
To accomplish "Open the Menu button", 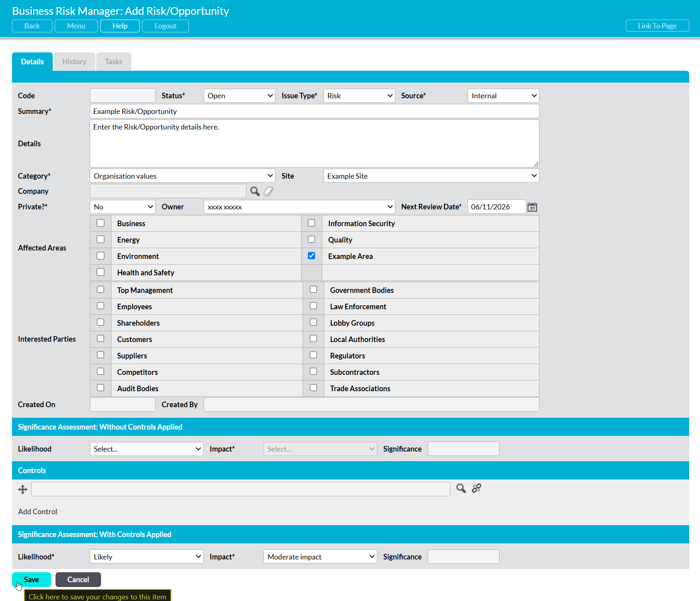I will point(76,26).
